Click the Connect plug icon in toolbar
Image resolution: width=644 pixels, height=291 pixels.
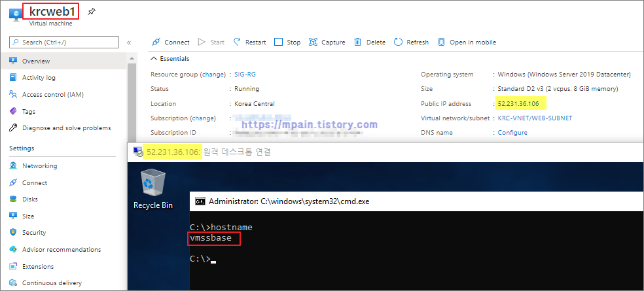(x=156, y=43)
